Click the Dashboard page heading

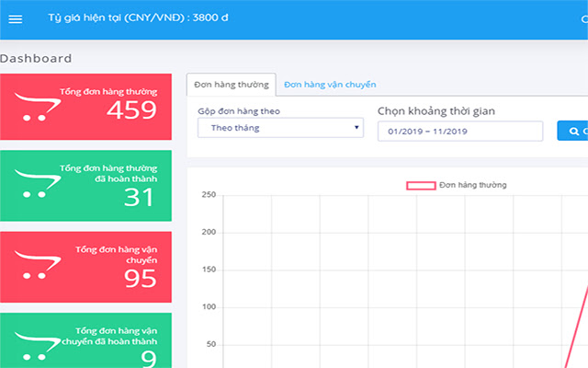[x=36, y=59]
